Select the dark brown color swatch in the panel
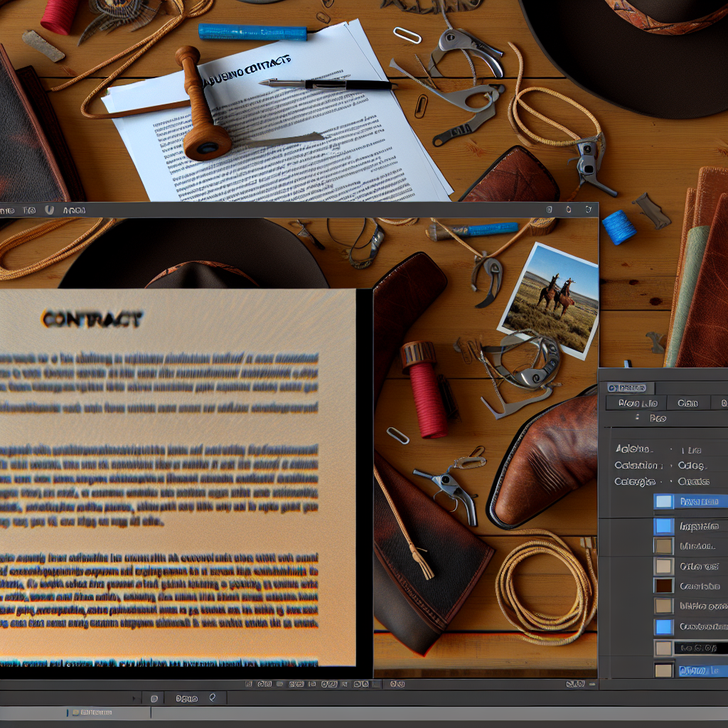 663,587
